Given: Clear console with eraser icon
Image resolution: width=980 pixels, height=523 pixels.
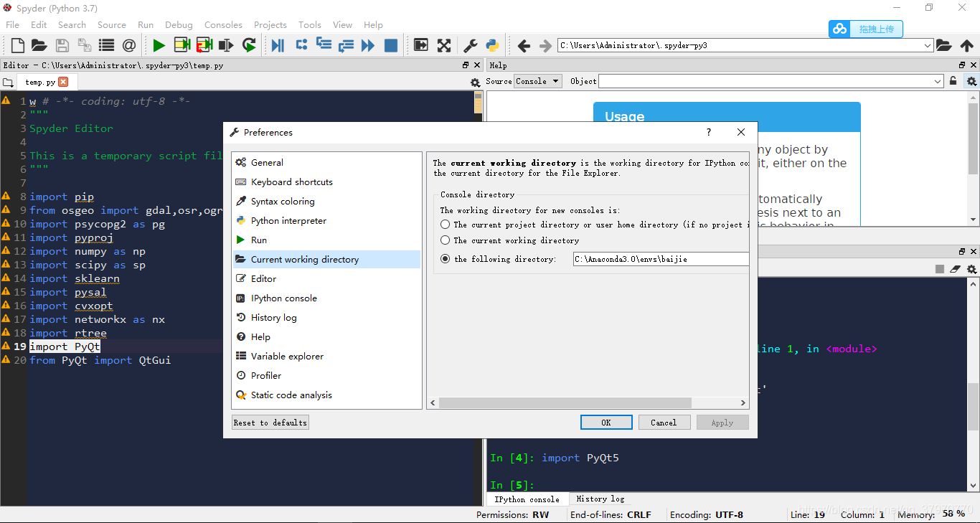Looking at the screenshot, I should [955, 269].
